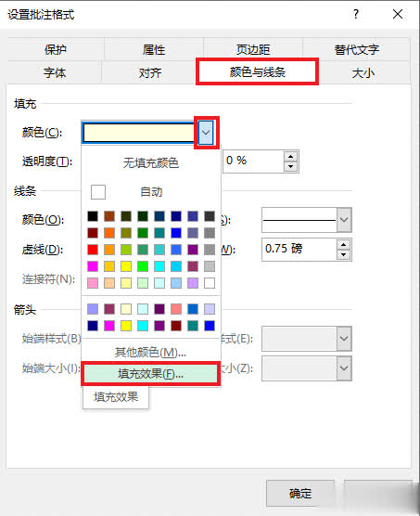Choose 填充效果(F)... menu entry
This screenshot has height=516, width=420.
[x=151, y=374]
